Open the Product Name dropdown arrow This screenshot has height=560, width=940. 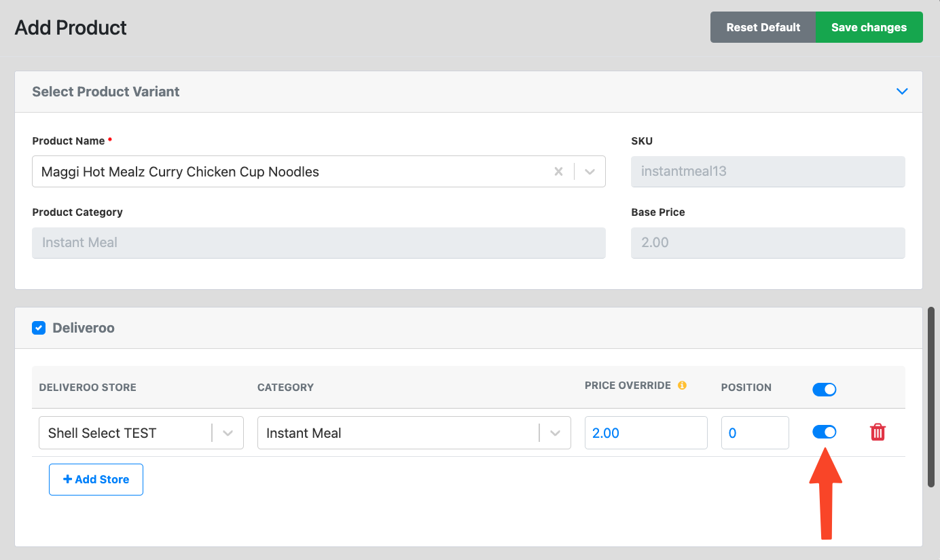tap(590, 172)
